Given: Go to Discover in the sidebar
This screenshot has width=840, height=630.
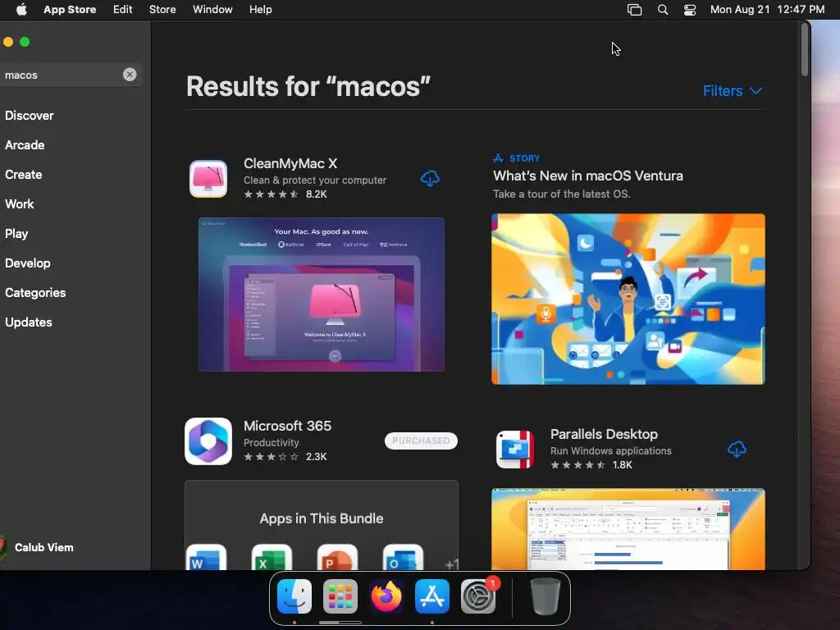Looking at the screenshot, I should [x=30, y=116].
